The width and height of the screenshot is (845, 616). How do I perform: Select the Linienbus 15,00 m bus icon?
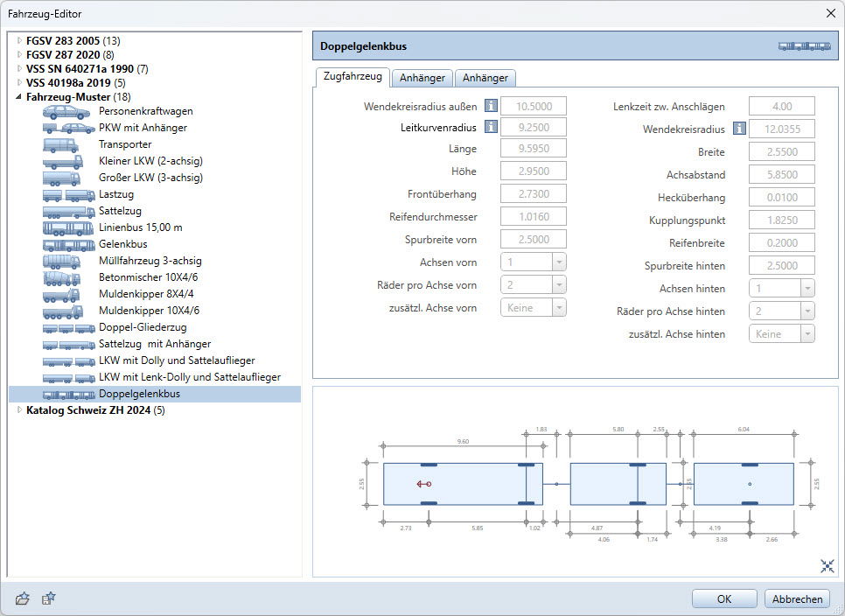pos(68,228)
